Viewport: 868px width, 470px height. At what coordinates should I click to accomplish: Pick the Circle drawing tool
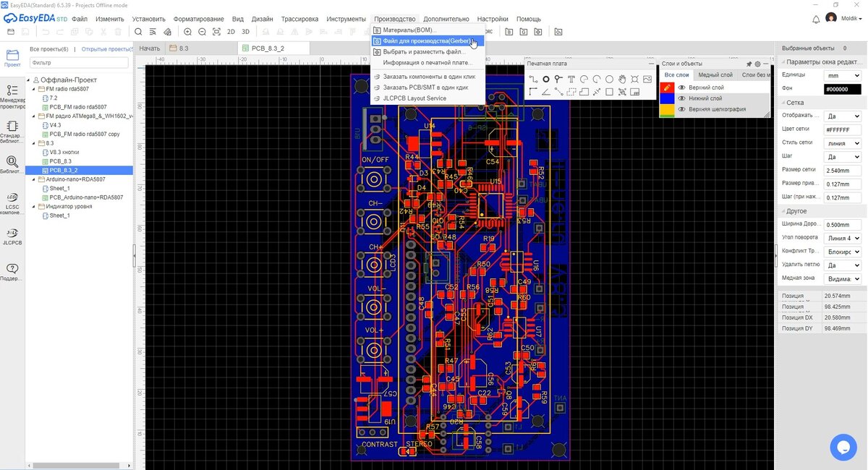point(610,79)
